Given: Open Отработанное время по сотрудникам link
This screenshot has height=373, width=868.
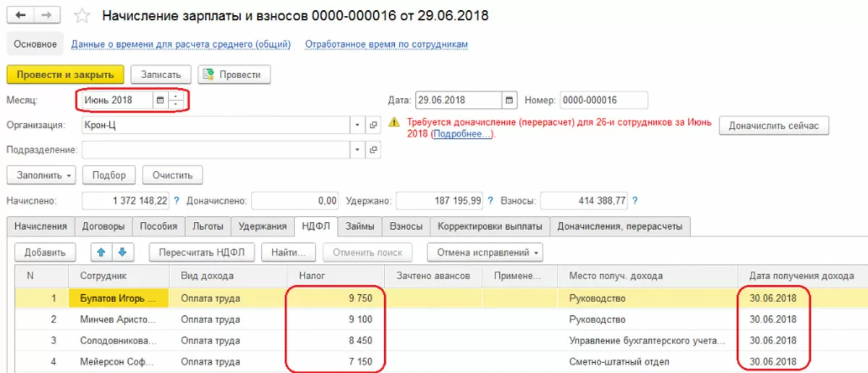Looking at the screenshot, I should 386,44.
